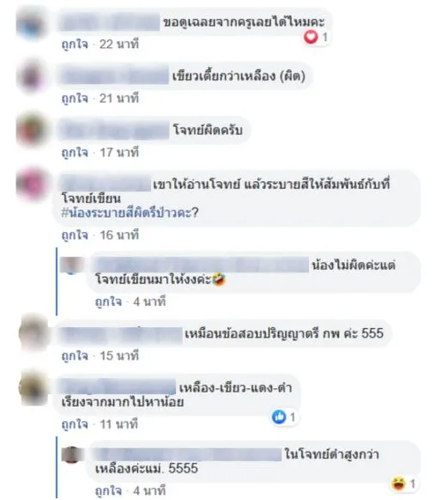Open the small avatar of the น้องไม่ผิด reply
This screenshot has width=448, height=500.
click(72, 265)
